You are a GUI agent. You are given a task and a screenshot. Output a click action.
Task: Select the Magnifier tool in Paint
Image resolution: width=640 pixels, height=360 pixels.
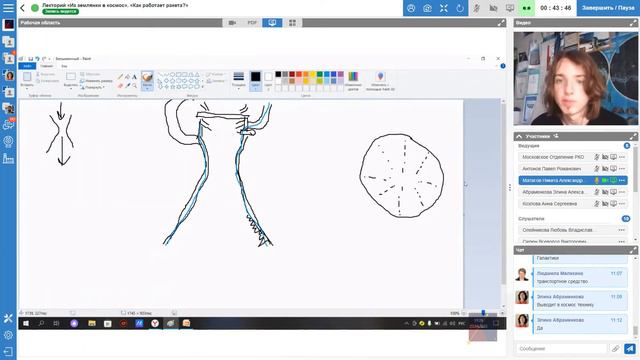(134, 86)
